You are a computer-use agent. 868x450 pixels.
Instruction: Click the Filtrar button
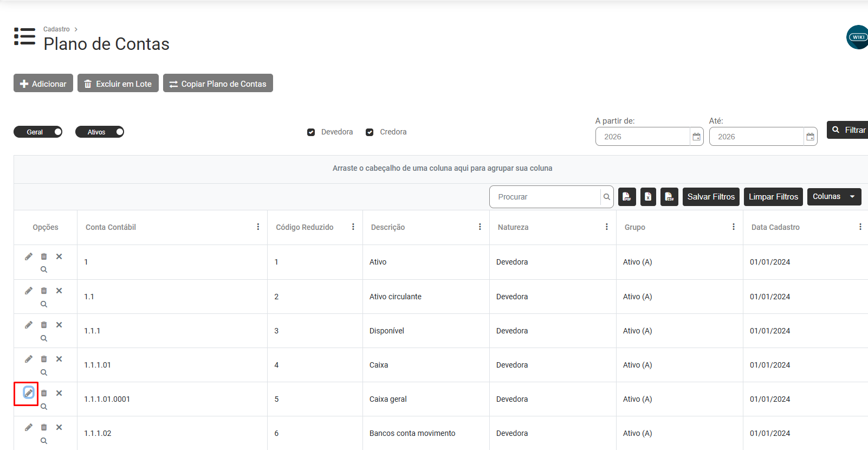point(848,130)
